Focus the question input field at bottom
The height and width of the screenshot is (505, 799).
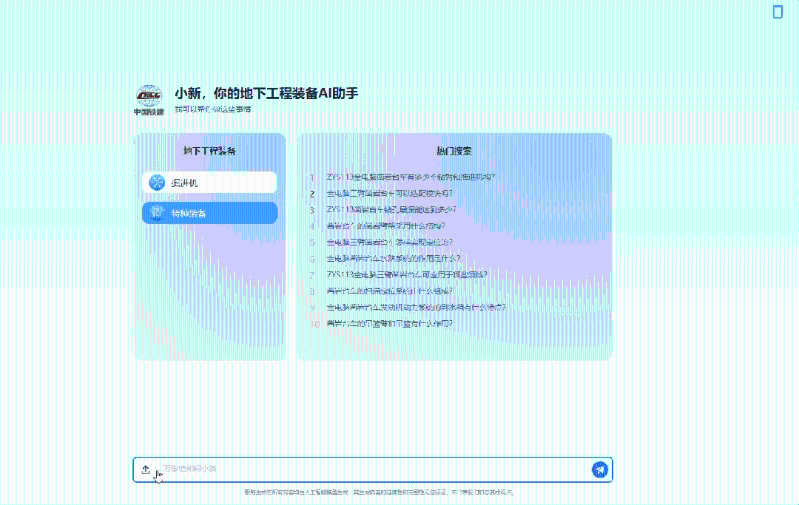point(372,469)
